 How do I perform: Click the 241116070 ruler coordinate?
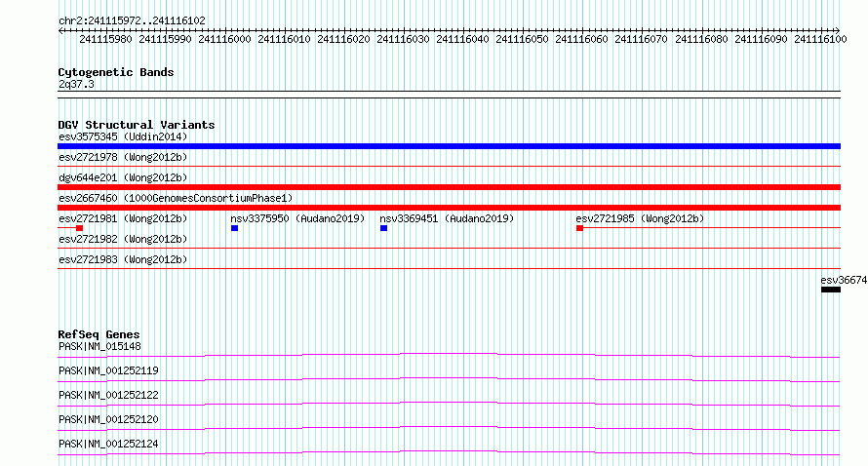(641, 40)
